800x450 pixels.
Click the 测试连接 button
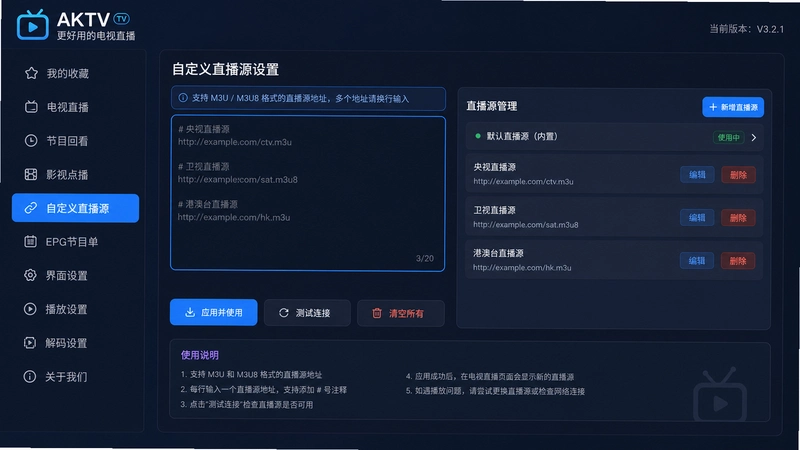click(x=307, y=313)
